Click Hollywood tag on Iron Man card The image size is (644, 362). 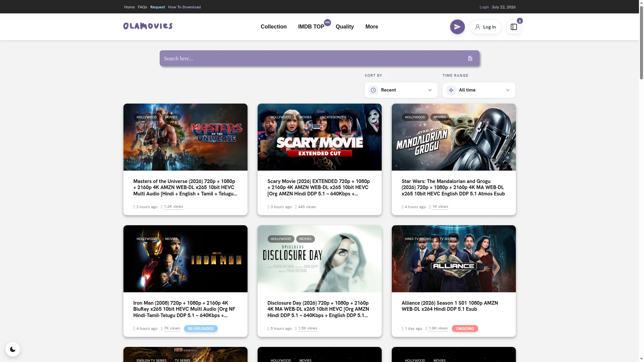pyautogui.click(x=147, y=239)
